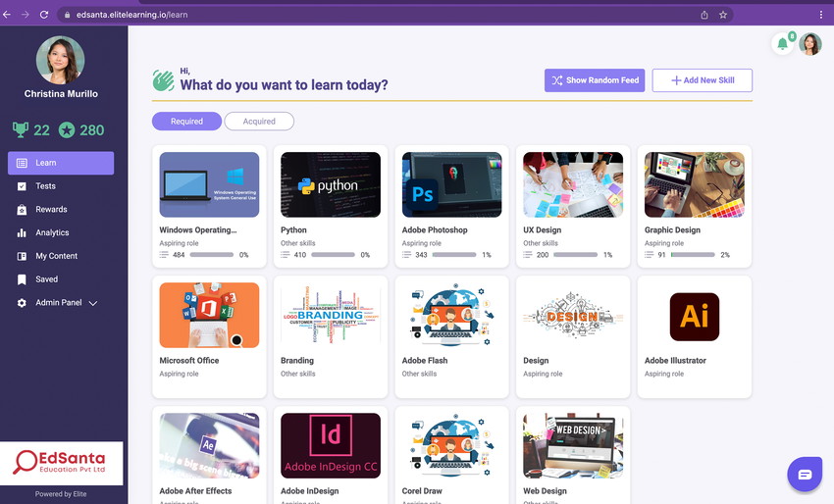The width and height of the screenshot is (834, 504).
Task: Click the EdSanta logo
Action: pyautogui.click(x=61, y=463)
